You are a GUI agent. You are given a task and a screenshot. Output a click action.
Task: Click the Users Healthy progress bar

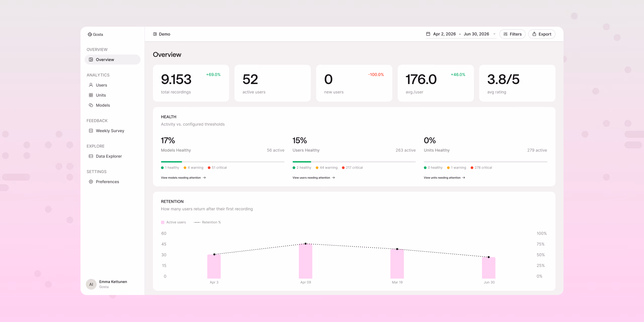(354, 162)
